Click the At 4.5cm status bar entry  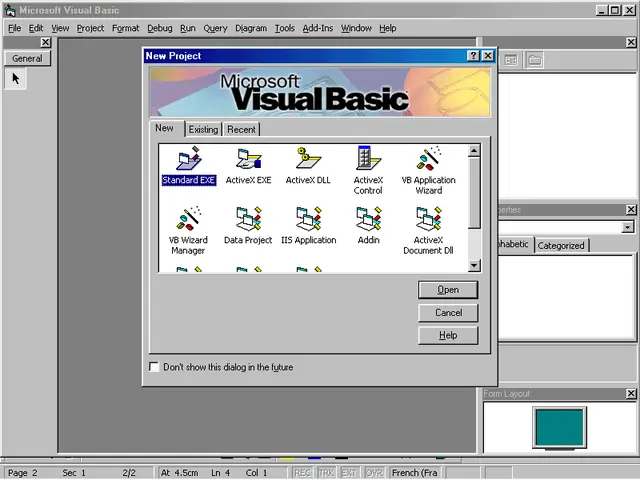pyautogui.click(x=179, y=473)
